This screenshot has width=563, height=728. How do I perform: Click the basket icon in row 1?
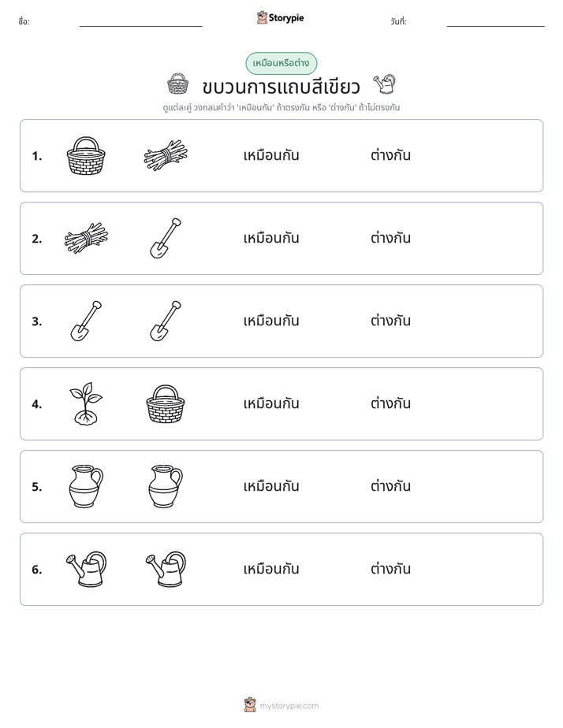coord(86,155)
